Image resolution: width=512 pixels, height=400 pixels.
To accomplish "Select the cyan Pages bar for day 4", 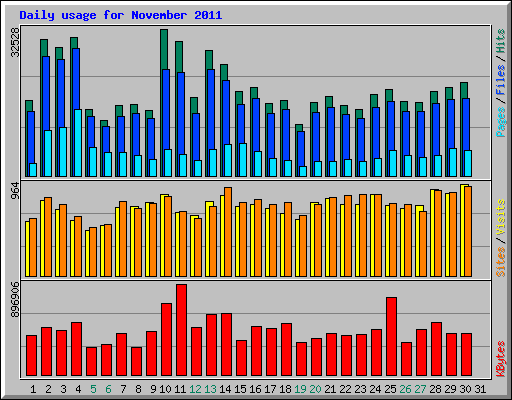I will pos(78,143).
